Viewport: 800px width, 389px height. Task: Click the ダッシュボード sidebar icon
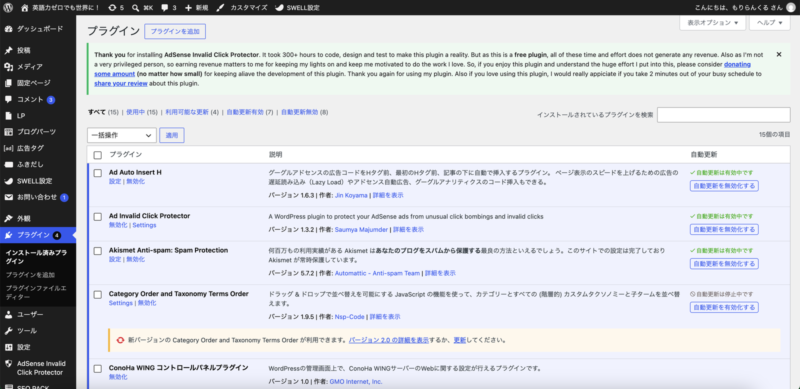8,29
